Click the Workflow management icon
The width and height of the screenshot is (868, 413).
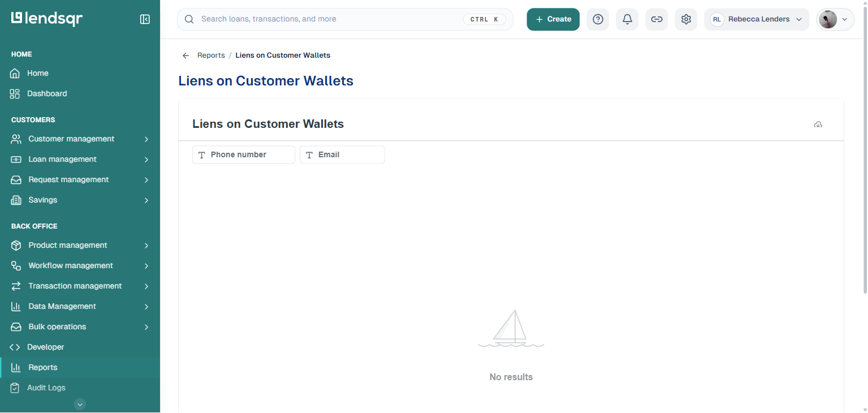[16, 266]
